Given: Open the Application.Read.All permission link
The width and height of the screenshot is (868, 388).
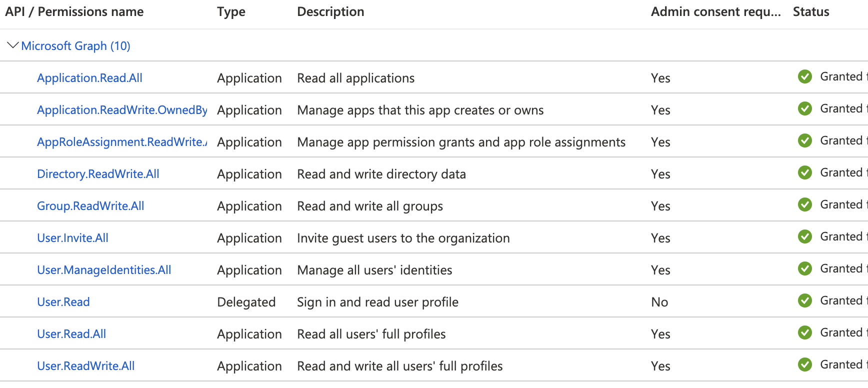Looking at the screenshot, I should pyautogui.click(x=89, y=77).
